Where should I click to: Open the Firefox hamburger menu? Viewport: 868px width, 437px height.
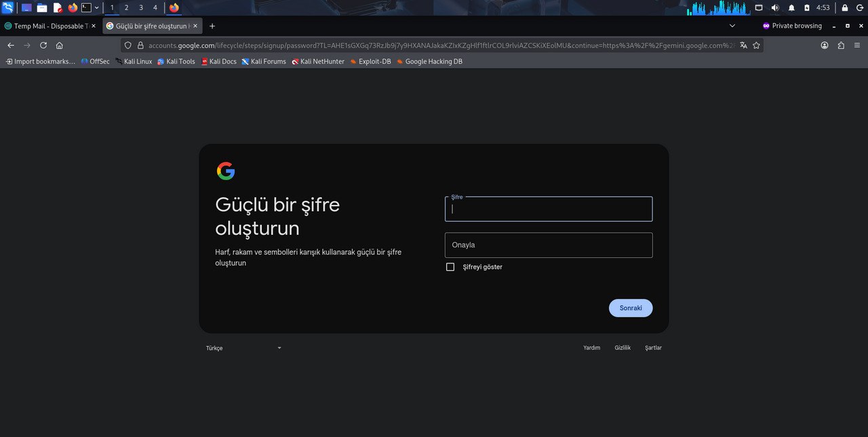(x=857, y=45)
